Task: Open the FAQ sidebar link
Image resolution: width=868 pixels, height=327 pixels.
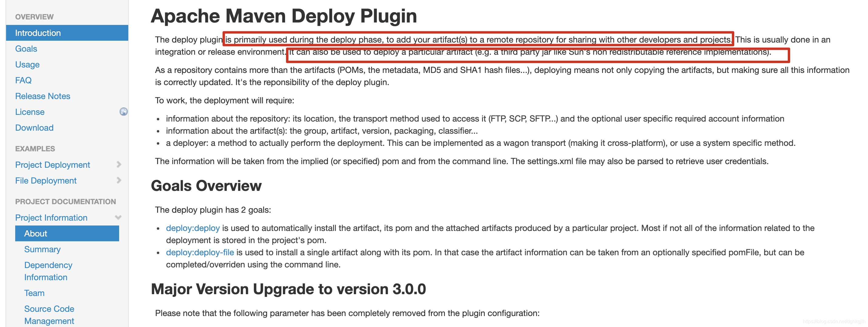Action: pos(23,80)
